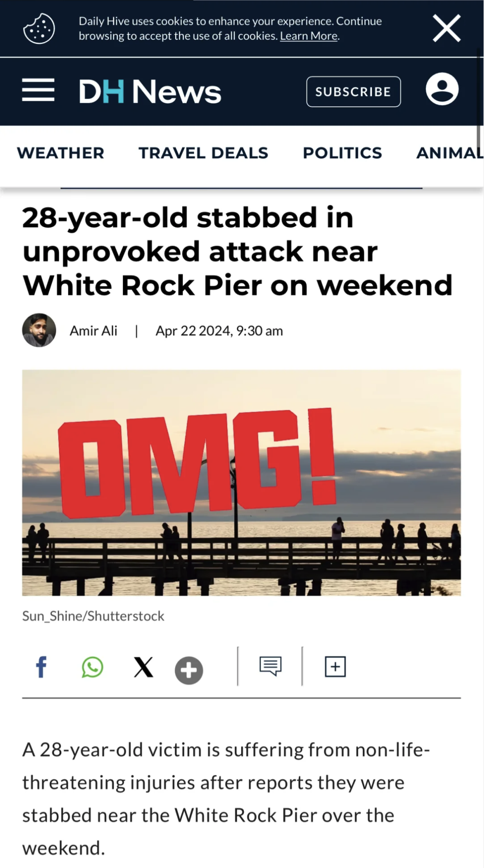Open the Learn More cookies link
This screenshot has height=868, width=484.
coord(309,36)
